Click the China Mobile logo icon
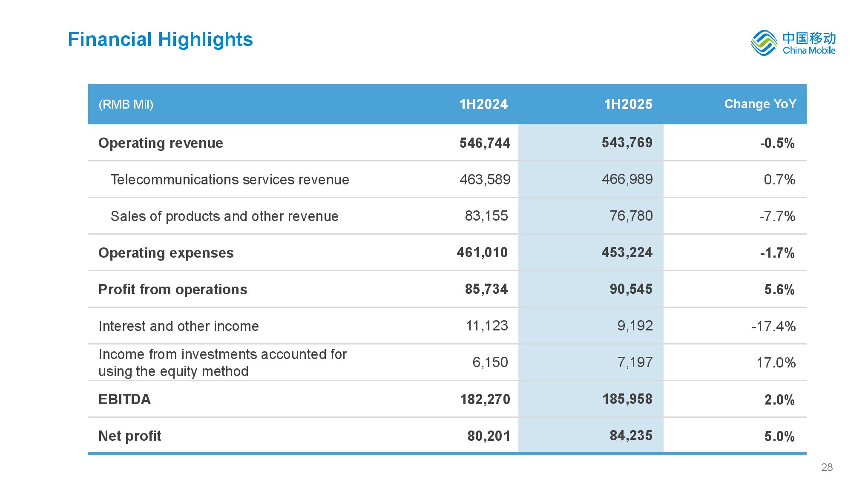Image resolution: width=868 pixels, height=488 pixels. click(x=764, y=43)
